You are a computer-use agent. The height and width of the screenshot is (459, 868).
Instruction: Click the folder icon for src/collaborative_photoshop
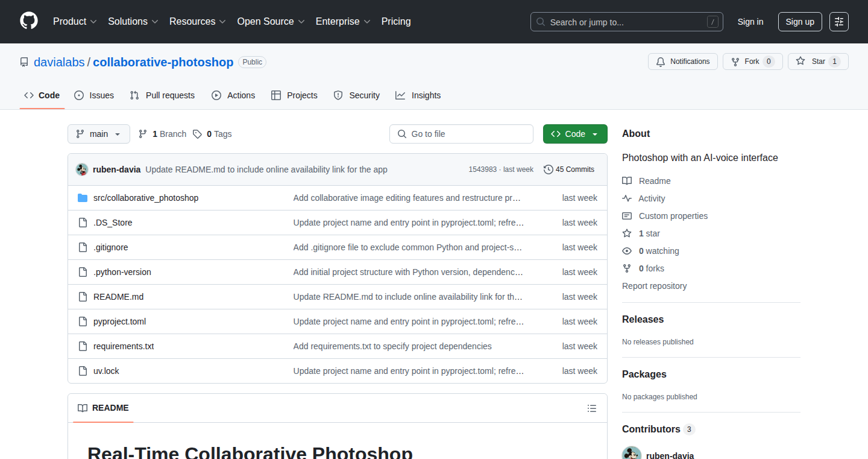tap(83, 198)
